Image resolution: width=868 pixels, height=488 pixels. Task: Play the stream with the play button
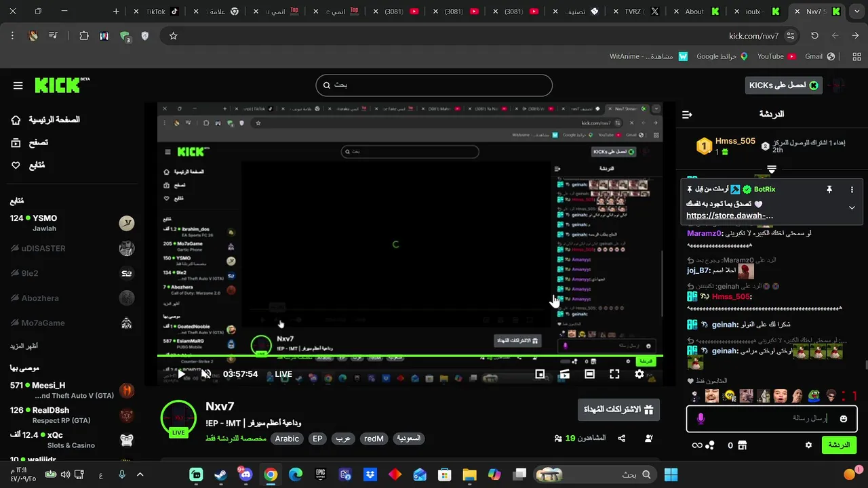[181, 373]
